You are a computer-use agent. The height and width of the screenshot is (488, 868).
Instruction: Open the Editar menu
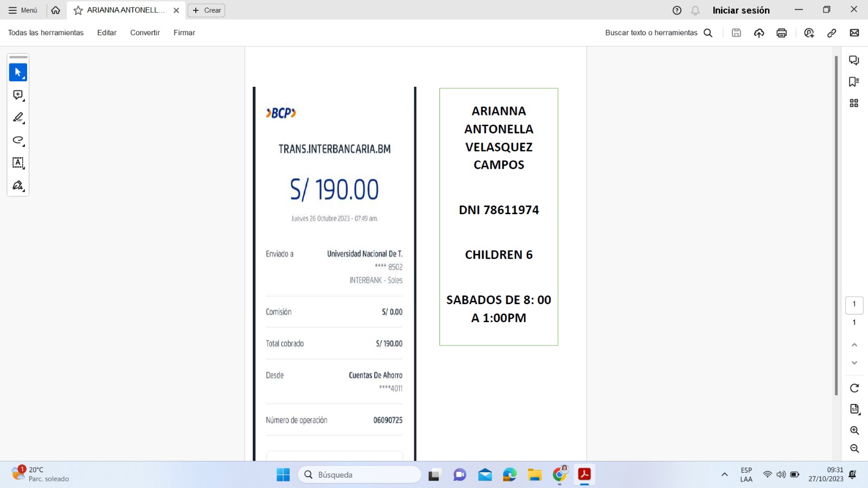click(107, 33)
